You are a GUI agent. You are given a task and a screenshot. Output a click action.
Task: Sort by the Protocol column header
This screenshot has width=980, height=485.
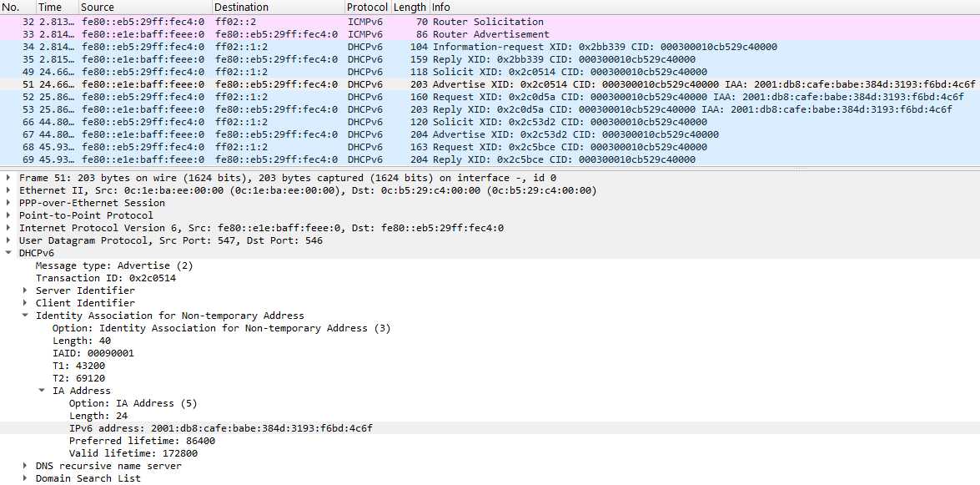368,8
